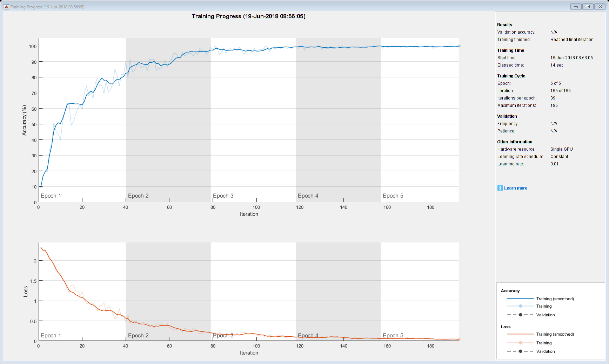Select the Start time value "19-Jun-2018 08:56:05"

click(571, 58)
